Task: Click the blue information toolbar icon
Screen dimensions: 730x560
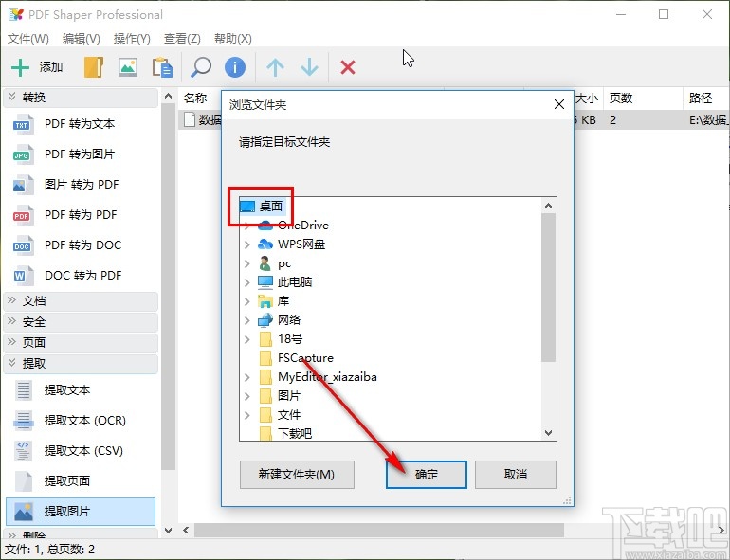Action: 235,67
